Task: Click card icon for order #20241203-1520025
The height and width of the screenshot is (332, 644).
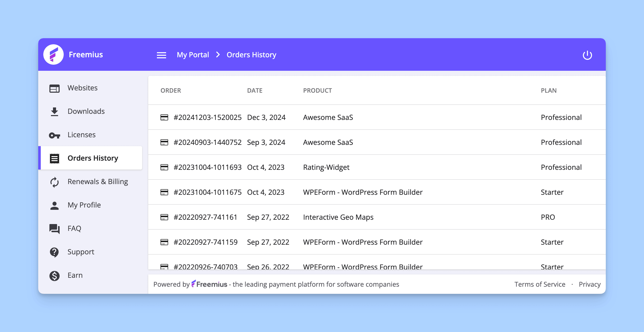Action: point(164,117)
